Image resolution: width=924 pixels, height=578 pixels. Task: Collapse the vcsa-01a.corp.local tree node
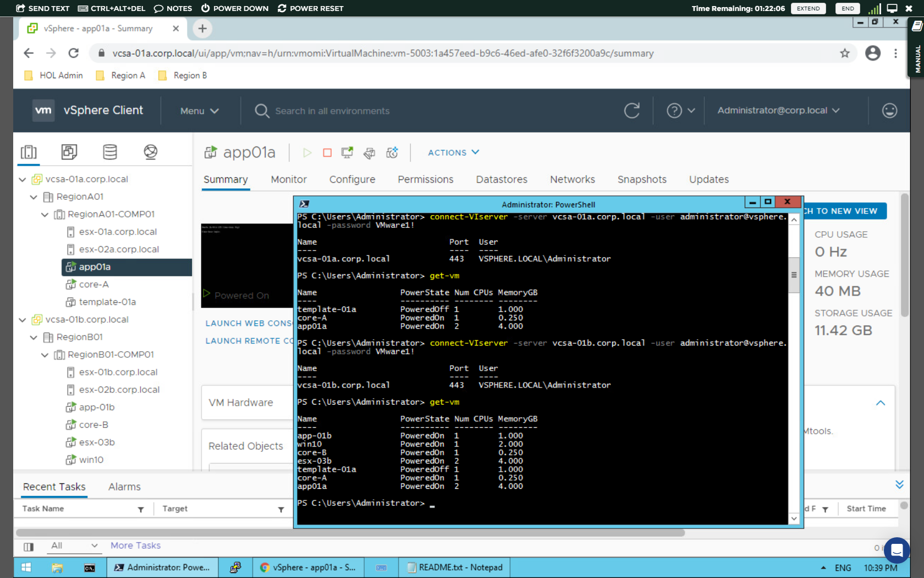(22, 179)
